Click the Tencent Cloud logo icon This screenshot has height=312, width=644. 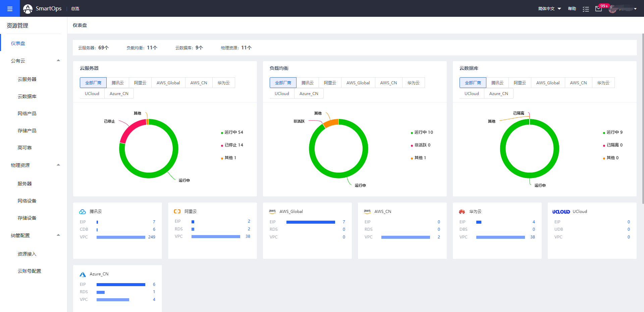(x=83, y=212)
